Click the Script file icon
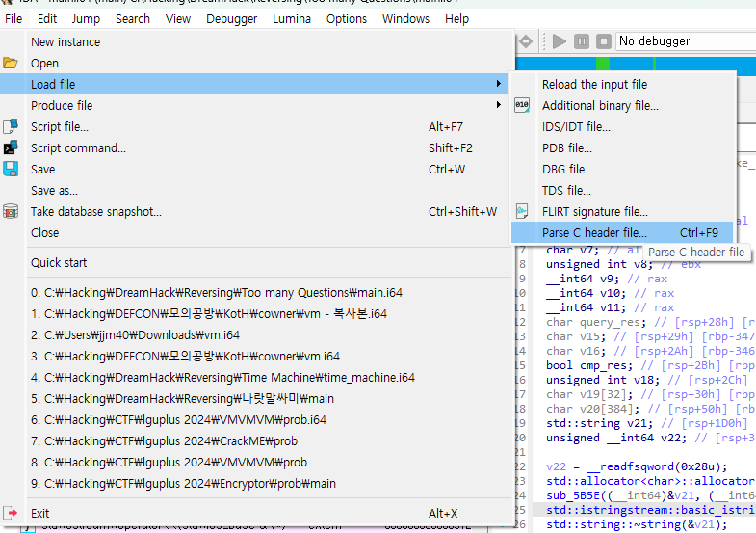 (11, 127)
